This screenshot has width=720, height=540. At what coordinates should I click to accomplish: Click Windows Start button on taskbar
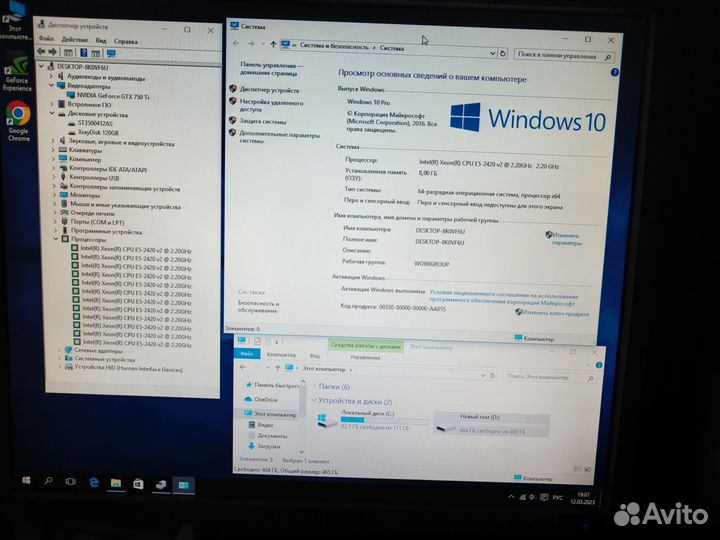(26, 480)
